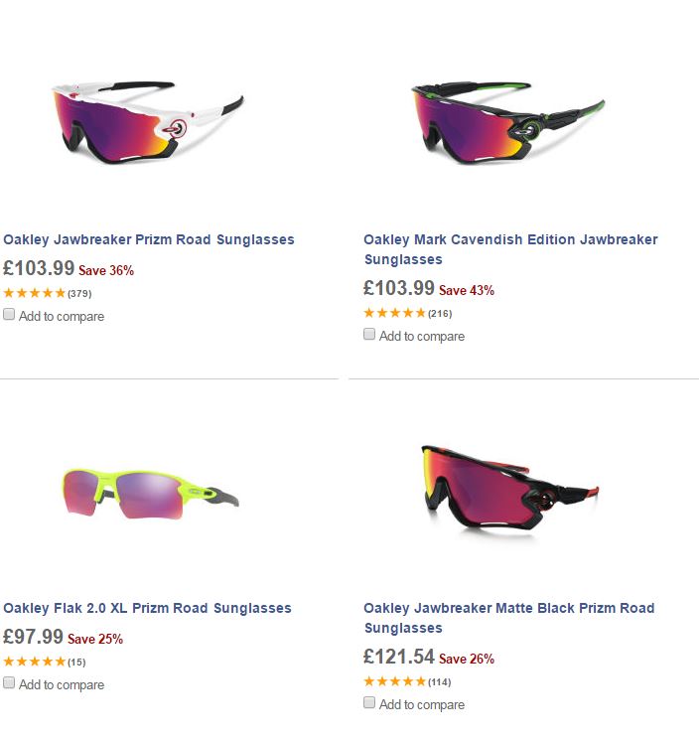700x740 pixels.
Task: Click the neon yellow Flak 2.0 XL image
Action: coord(149,490)
